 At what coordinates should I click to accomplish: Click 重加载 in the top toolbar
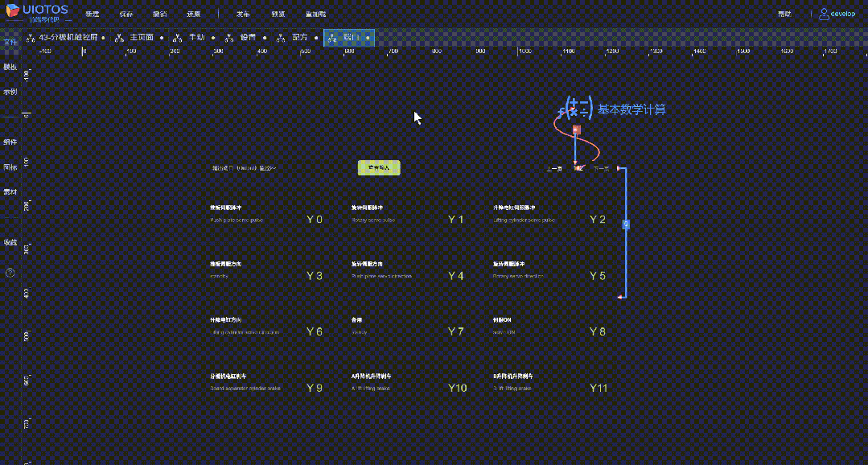click(x=315, y=14)
